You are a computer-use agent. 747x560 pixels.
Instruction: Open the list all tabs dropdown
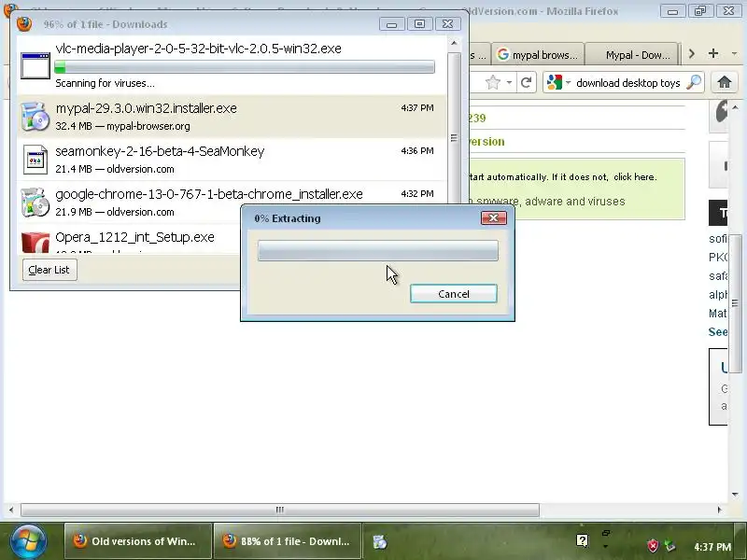pos(734,53)
